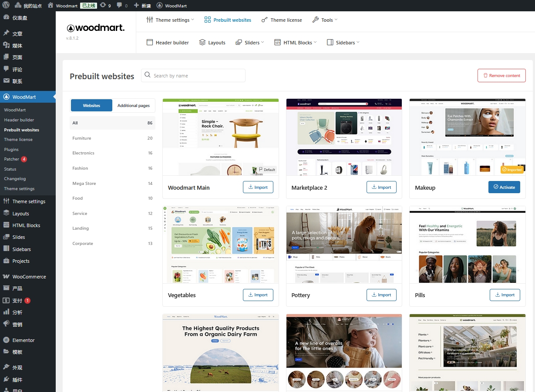Image resolution: width=535 pixels, height=392 pixels.
Task: Open the Plugins submenu under WoodMart
Action: (11, 149)
